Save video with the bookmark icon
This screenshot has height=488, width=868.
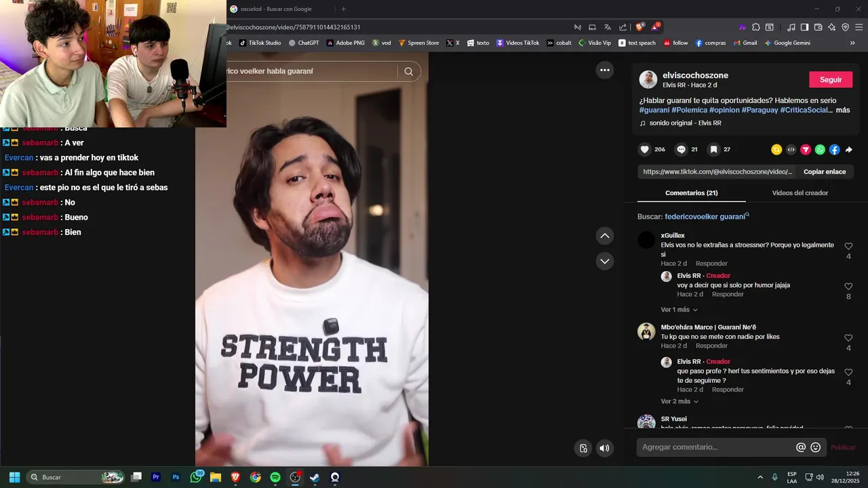coord(713,150)
